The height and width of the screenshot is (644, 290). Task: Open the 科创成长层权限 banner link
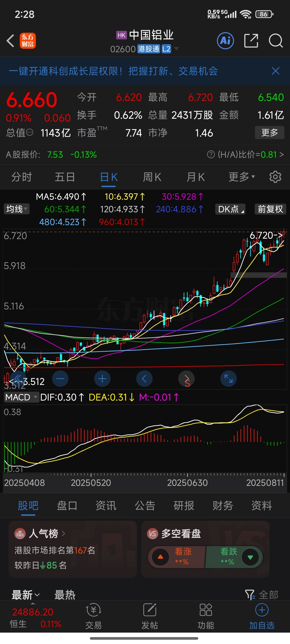(x=113, y=71)
